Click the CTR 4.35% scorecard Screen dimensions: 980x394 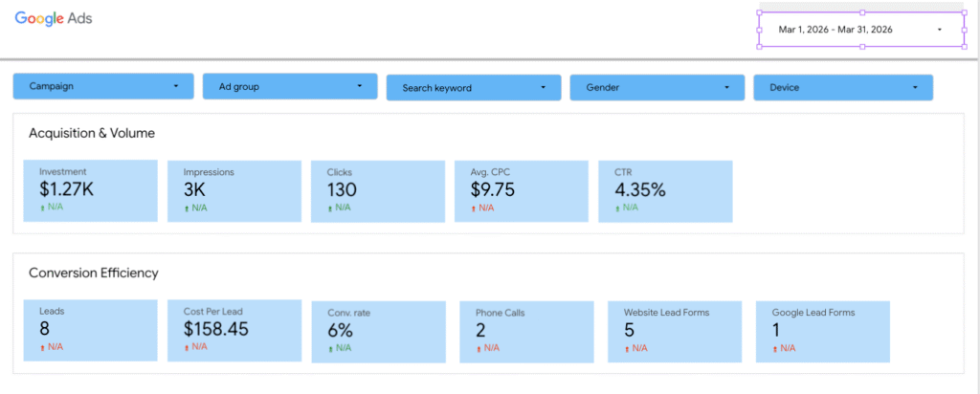point(665,191)
